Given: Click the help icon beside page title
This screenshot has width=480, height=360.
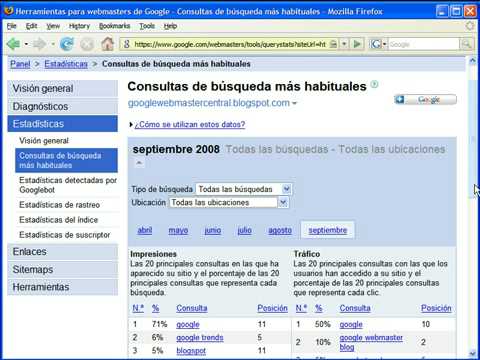Looking at the screenshot, I should point(375,85).
